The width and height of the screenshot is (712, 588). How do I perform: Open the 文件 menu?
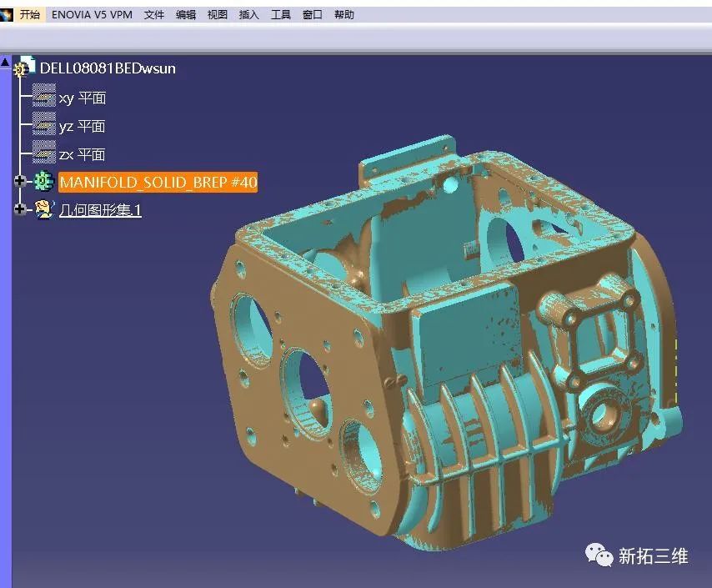coord(154,14)
